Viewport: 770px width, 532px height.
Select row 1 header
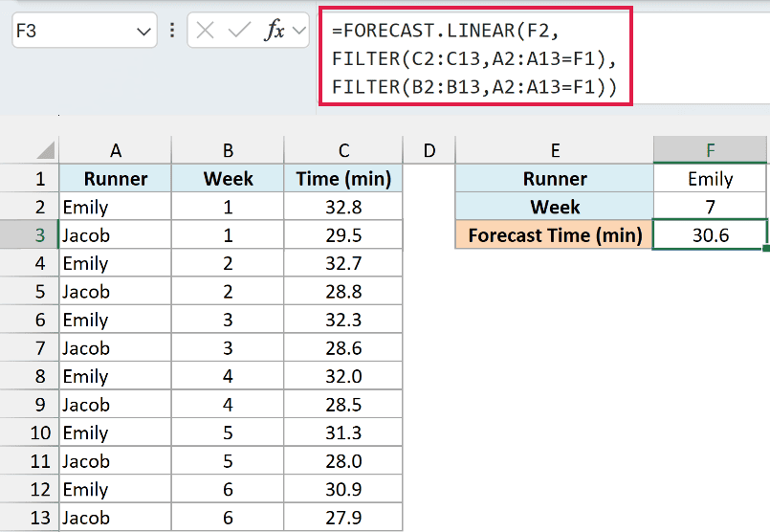click(30, 178)
